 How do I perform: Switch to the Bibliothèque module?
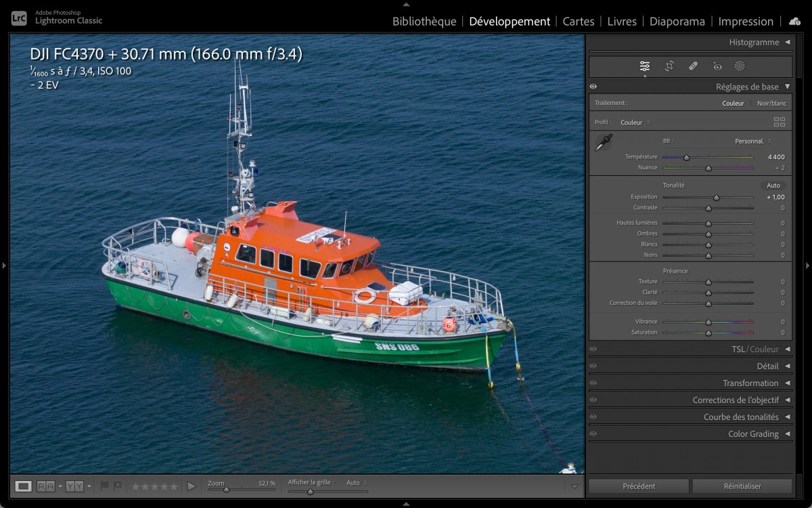[424, 22]
